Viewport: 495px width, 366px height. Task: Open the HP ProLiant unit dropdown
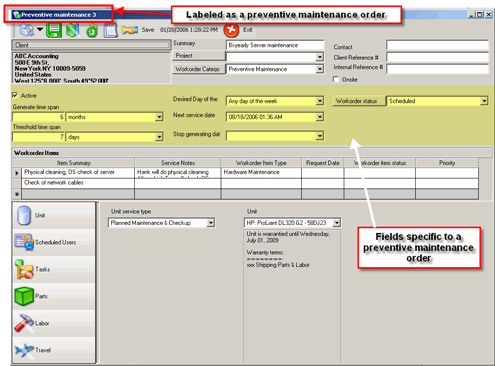coord(337,223)
